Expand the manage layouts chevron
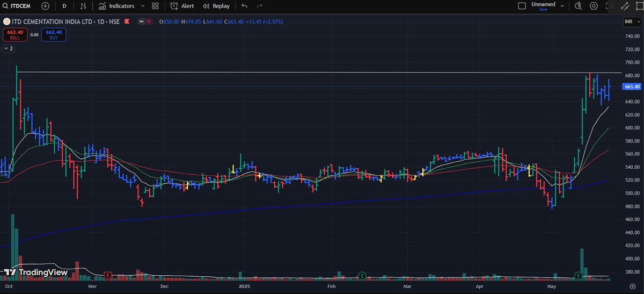Image resolution: width=644 pixels, height=294 pixels. 562,6
